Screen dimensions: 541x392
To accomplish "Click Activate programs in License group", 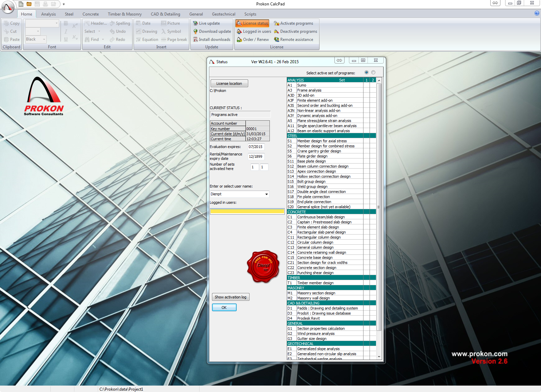I will pyautogui.click(x=293, y=23).
